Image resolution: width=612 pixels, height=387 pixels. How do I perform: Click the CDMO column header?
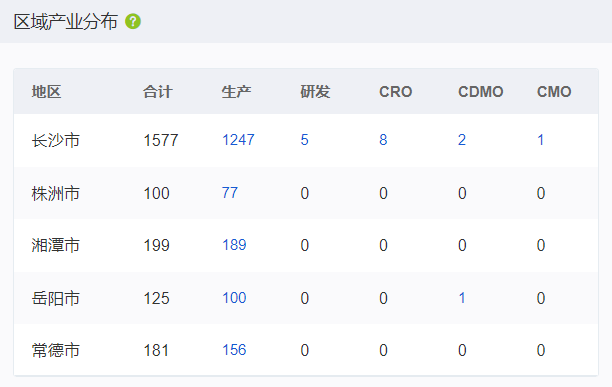[480, 92]
